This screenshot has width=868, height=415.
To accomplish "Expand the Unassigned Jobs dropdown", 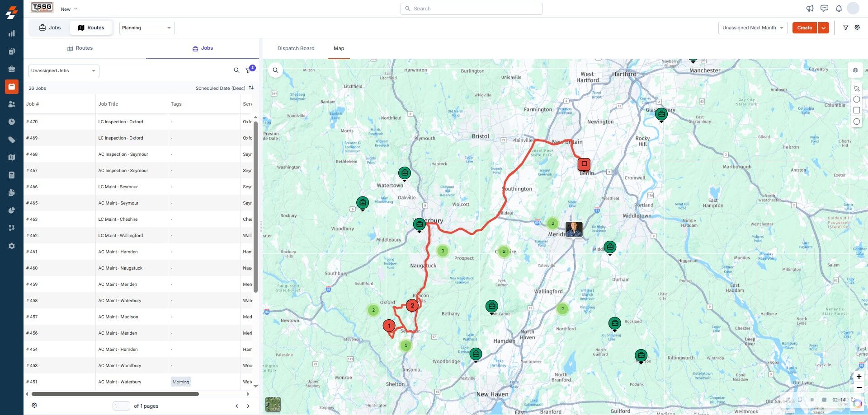I will (x=64, y=71).
